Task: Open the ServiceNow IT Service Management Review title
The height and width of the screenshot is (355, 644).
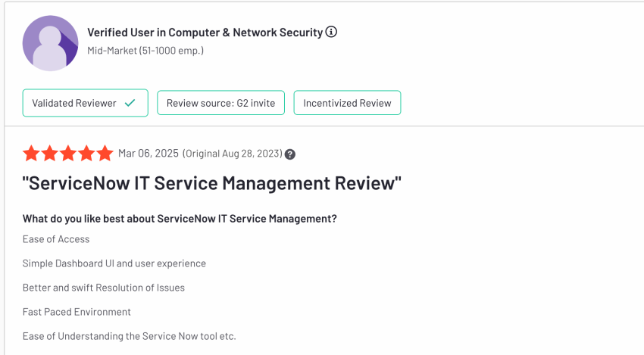Action: [212, 183]
